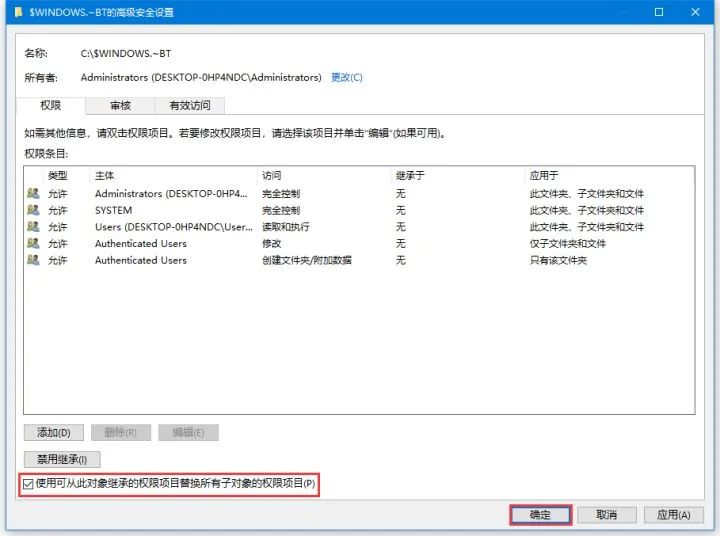Sort by the 类型 column header
720x536 pixels.
pos(58,175)
